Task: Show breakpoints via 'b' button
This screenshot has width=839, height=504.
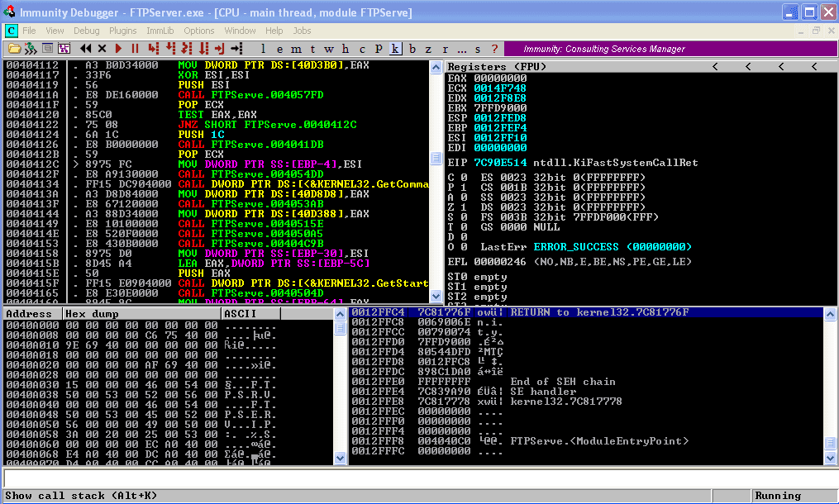Action: coord(412,49)
